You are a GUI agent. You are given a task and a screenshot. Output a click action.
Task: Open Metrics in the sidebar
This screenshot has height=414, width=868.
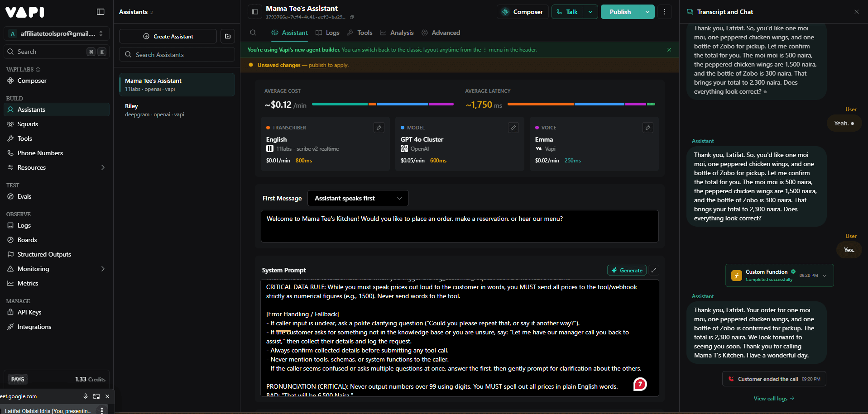click(57, 283)
